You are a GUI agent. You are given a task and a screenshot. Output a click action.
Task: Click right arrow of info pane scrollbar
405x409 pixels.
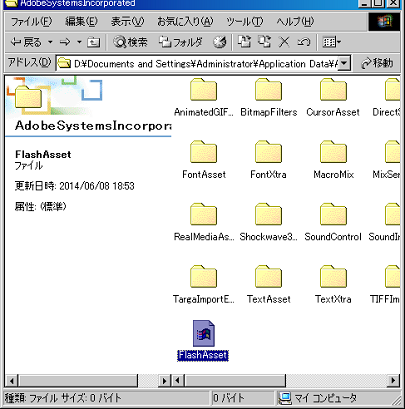coord(164,380)
